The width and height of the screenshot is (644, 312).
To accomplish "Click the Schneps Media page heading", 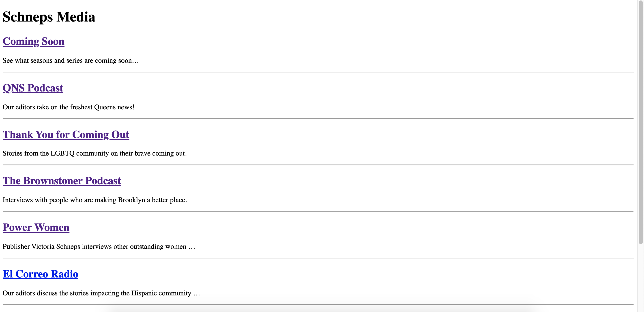I will (x=49, y=17).
